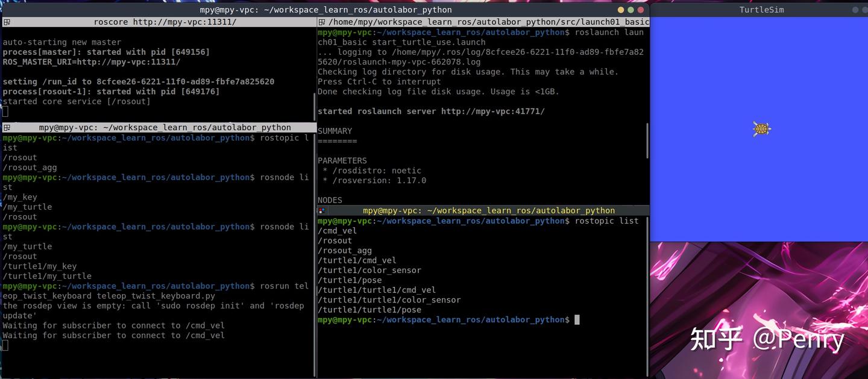Select the /turtle1/cmd_vel topic line
The width and height of the screenshot is (868, 379).
(357, 260)
